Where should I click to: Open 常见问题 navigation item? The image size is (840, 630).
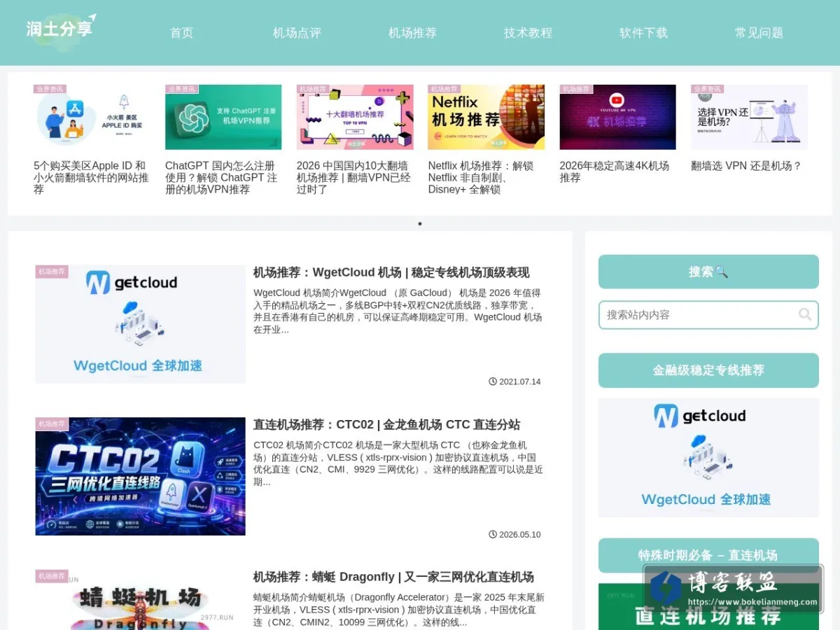759,33
